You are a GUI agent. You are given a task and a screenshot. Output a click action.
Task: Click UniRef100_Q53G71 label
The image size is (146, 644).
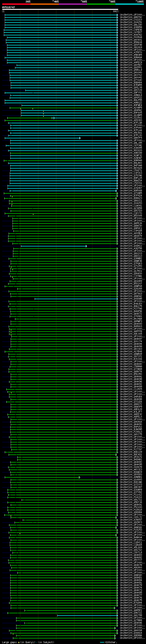click(x=131, y=457)
